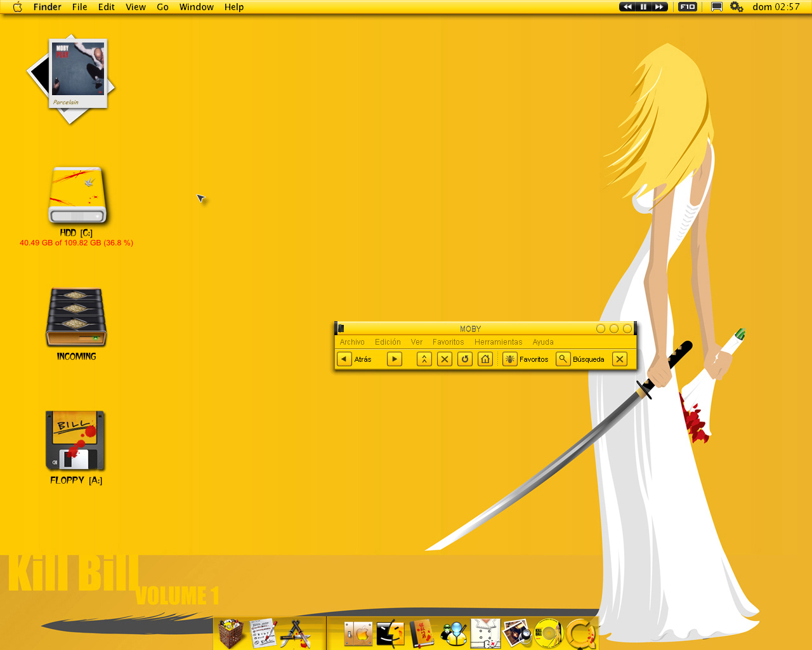Image resolution: width=812 pixels, height=650 pixels.
Task: Open the Archivo menu in MOBY window
Action: pyautogui.click(x=352, y=342)
